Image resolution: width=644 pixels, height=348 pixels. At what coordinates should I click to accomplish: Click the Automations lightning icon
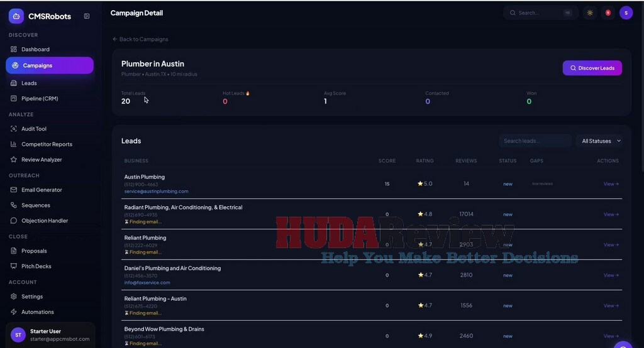click(x=14, y=312)
